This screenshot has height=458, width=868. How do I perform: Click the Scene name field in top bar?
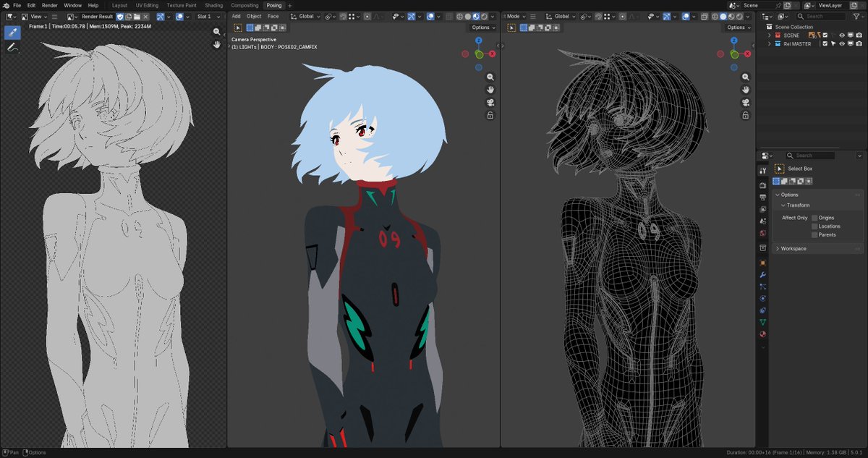point(757,5)
